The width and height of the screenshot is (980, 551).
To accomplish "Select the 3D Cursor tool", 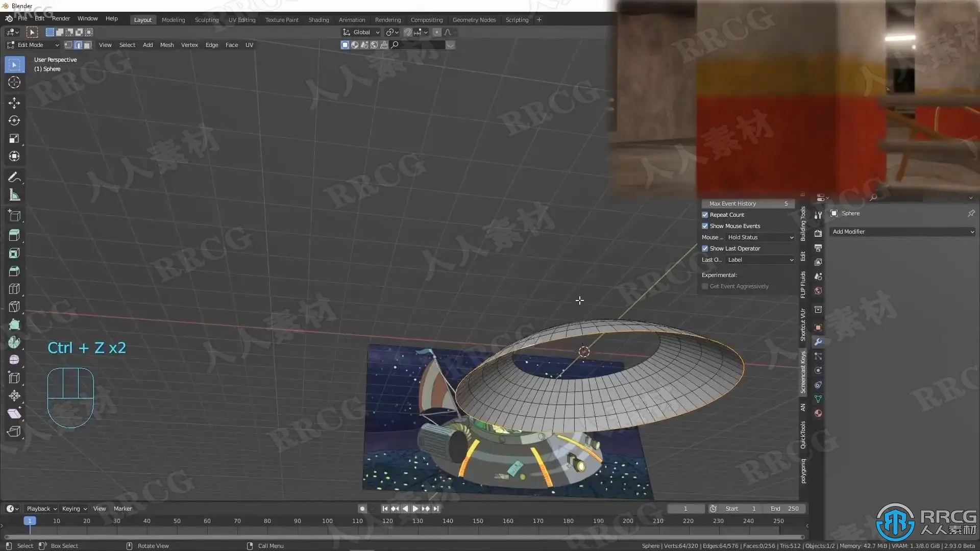I will (x=14, y=82).
